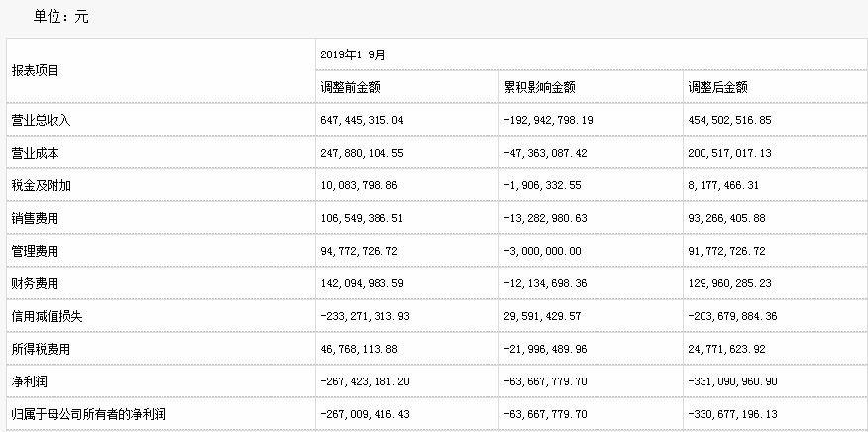Click the 营业成本 row label
Screen dimensions: 868x432
[x=36, y=154]
